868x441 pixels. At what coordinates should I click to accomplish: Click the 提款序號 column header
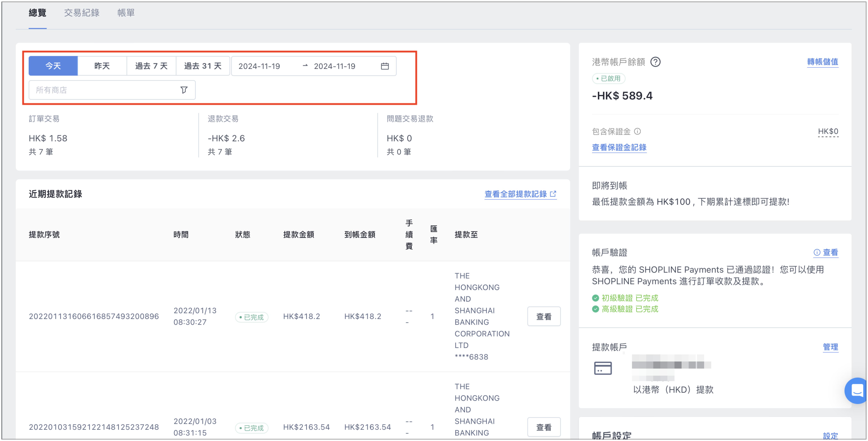click(x=44, y=235)
